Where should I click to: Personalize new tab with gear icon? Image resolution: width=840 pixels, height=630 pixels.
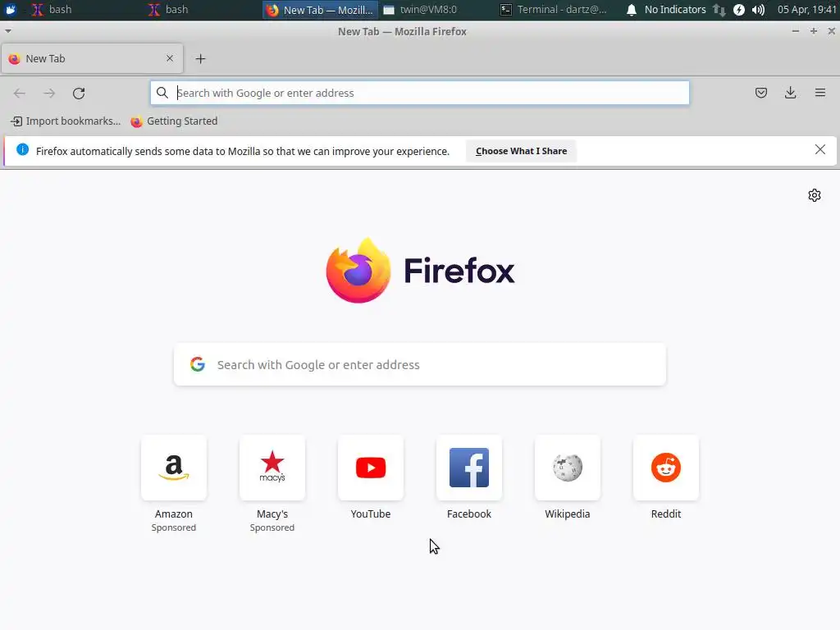tap(815, 195)
